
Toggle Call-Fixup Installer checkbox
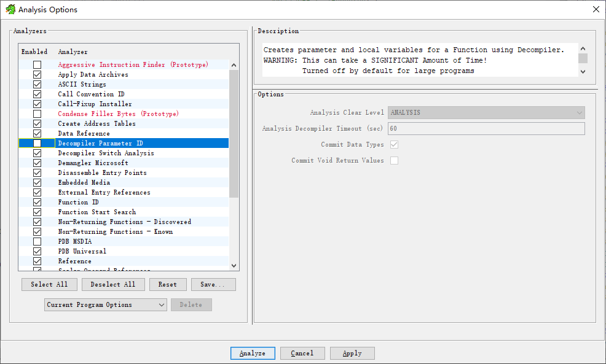(37, 104)
